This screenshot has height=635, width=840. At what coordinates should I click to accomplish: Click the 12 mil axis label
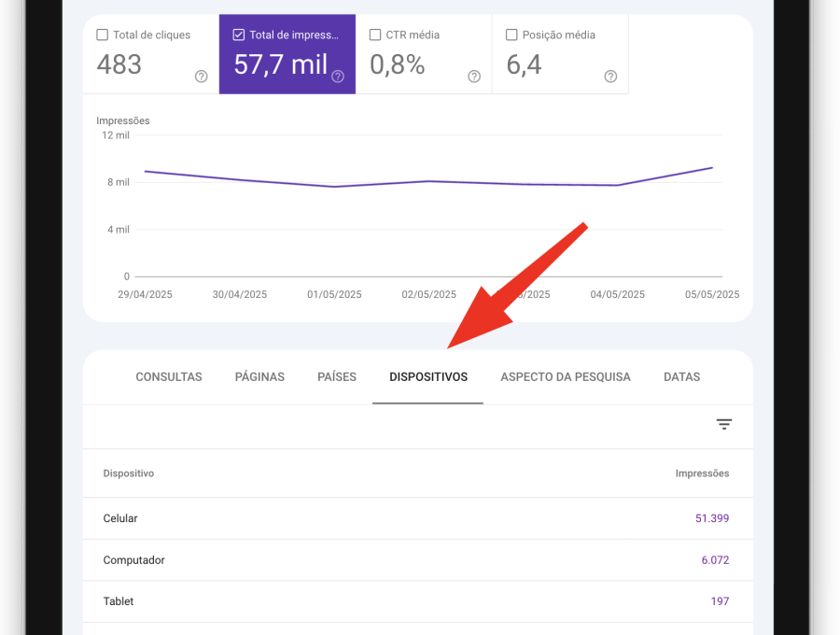point(116,135)
